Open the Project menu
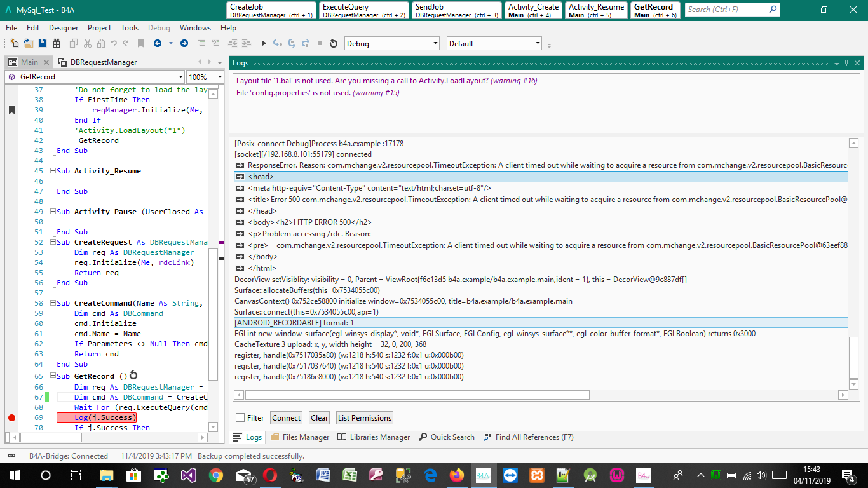The image size is (868, 488). point(99,27)
